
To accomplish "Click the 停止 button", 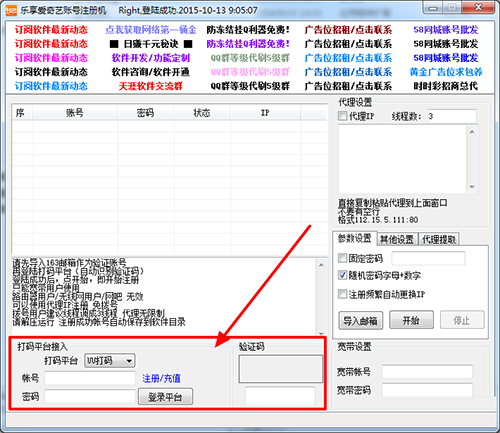I will point(462,320).
